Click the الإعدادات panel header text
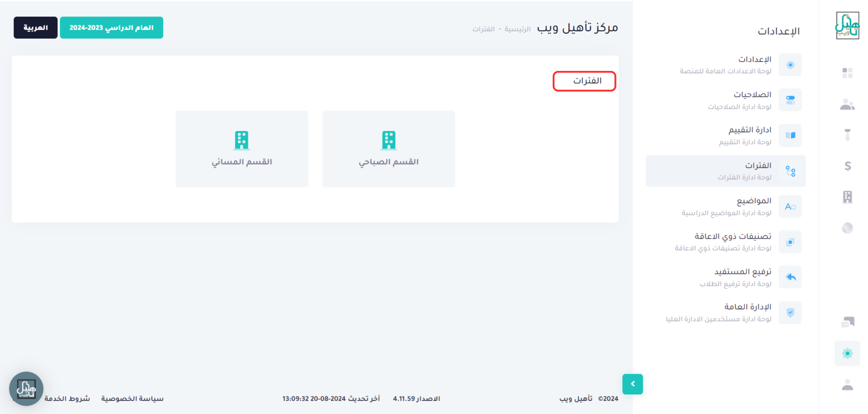This screenshot has height=414, width=868. pos(779,31)
